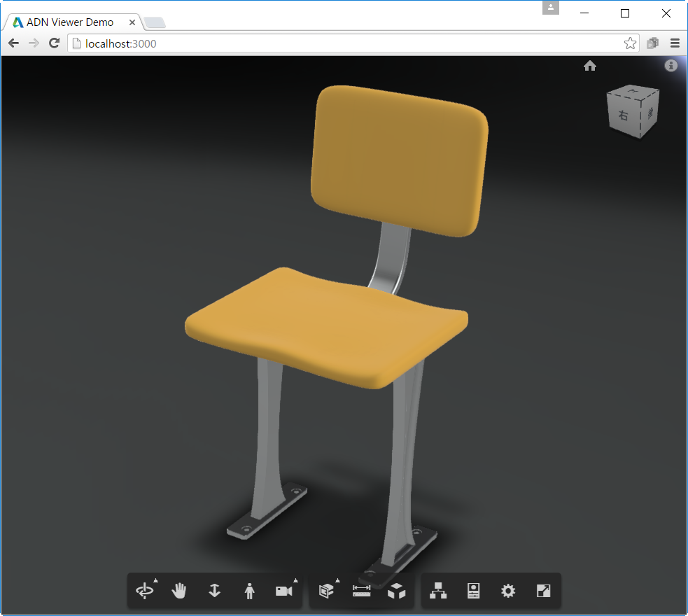Switch to the ADN Viewer Demo tab
Screen dimensions: 688x616
[x=70, y=22]
